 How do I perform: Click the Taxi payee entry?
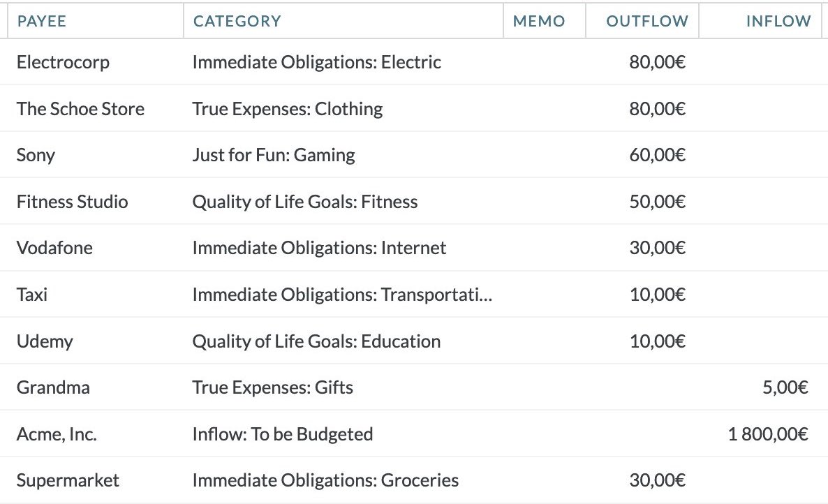click(31, 295)
